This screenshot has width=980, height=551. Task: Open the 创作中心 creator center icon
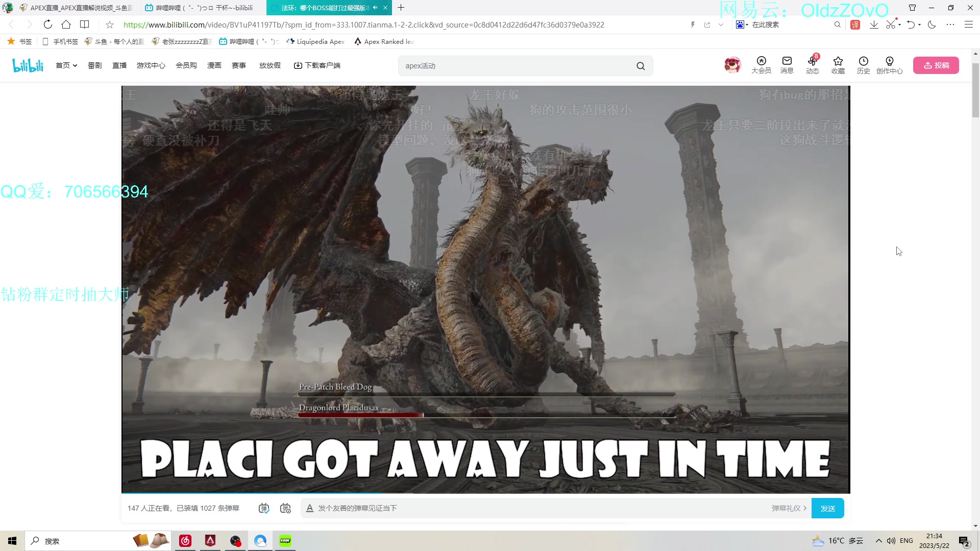click(890, 65)
